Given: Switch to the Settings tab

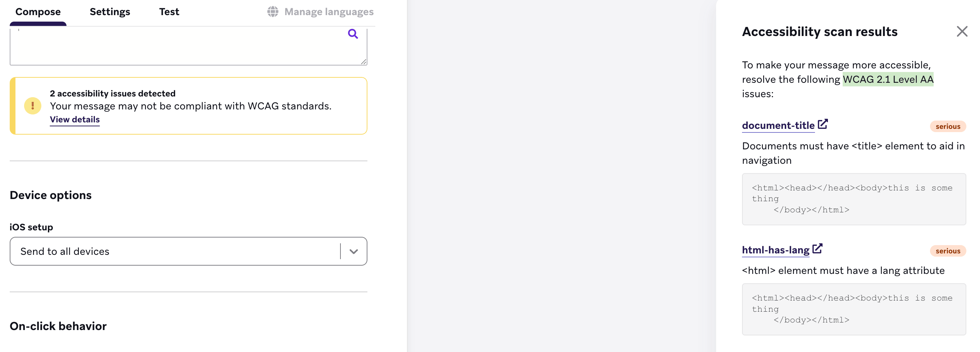Looking at the screenshot, I should click(x=110, y=12).
